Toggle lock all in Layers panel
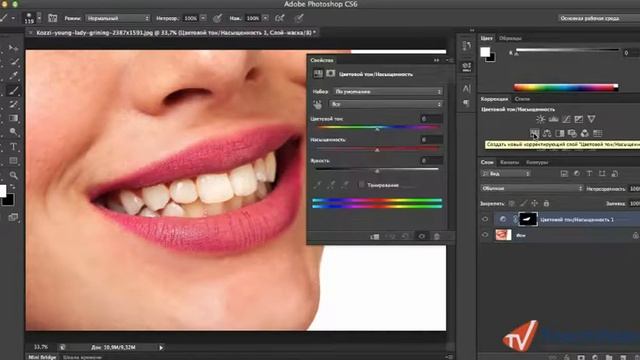The image size is (640, 360). tap(547, 203)
